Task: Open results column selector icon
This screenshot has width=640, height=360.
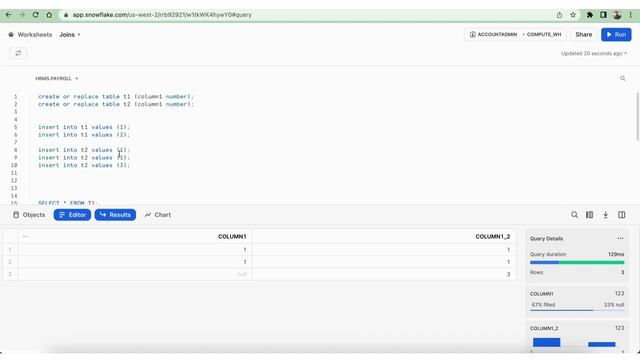Action: pyautogui.click(x=590, y=215)
